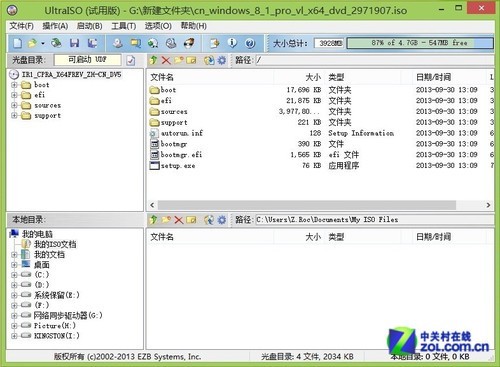Click red Delete X in disc pane toolbar
500x367 pixels.
(166, 60)
